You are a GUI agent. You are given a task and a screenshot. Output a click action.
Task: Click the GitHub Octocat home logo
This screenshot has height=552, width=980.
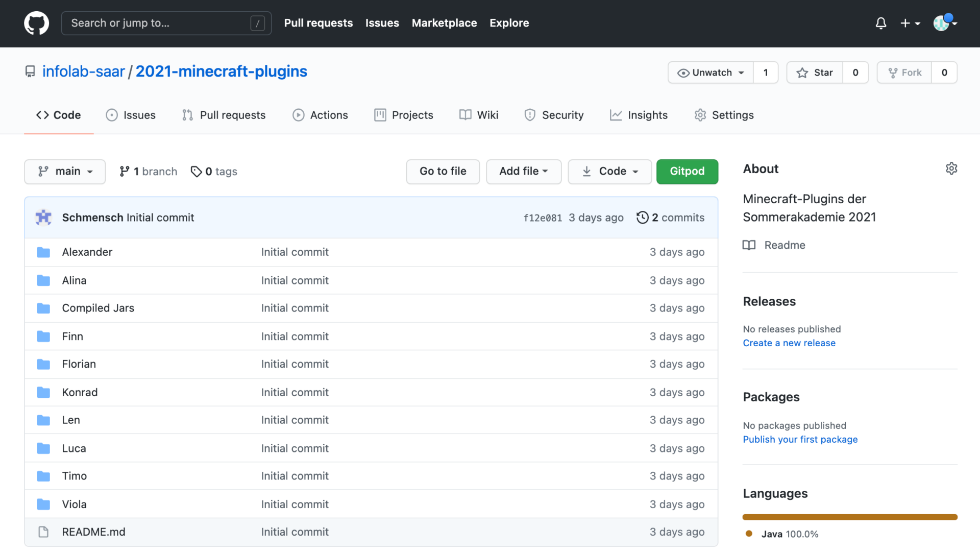[36, 23]
